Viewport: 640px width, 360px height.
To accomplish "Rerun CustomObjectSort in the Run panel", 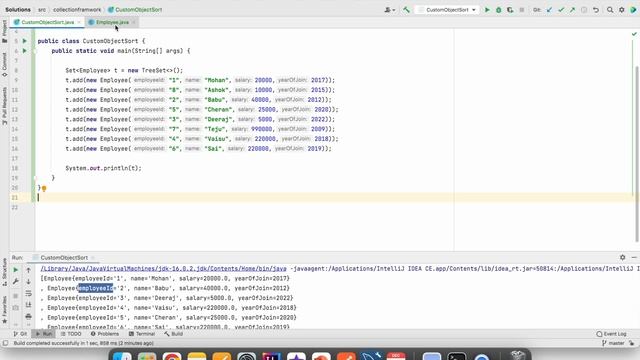I will [16, 270].
